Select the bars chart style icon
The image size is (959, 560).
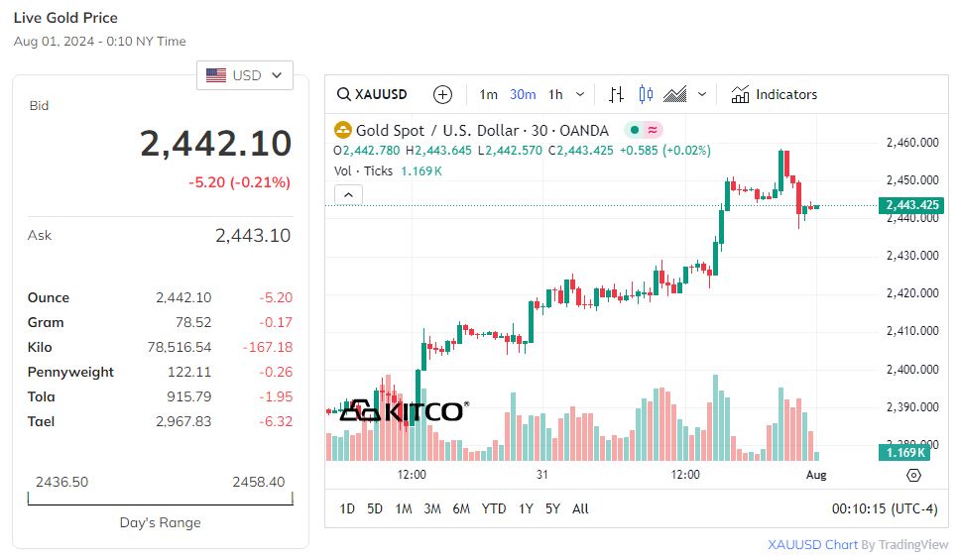616,95
